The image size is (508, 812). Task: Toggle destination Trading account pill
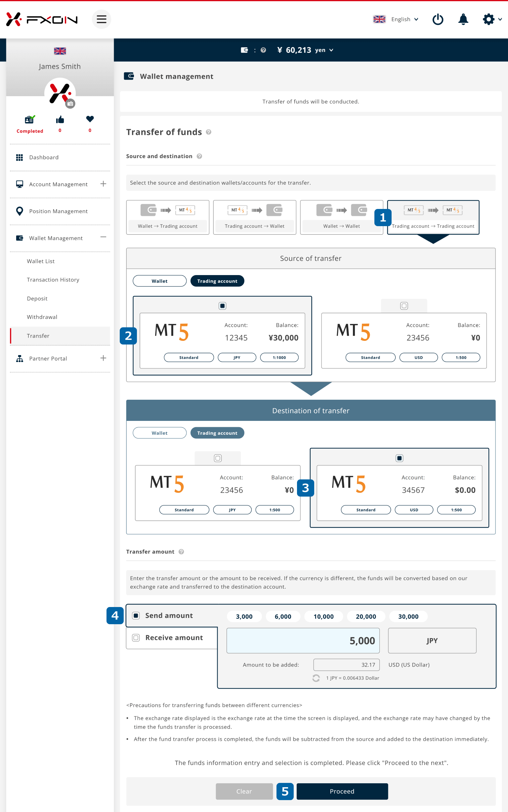click(217, 433)
